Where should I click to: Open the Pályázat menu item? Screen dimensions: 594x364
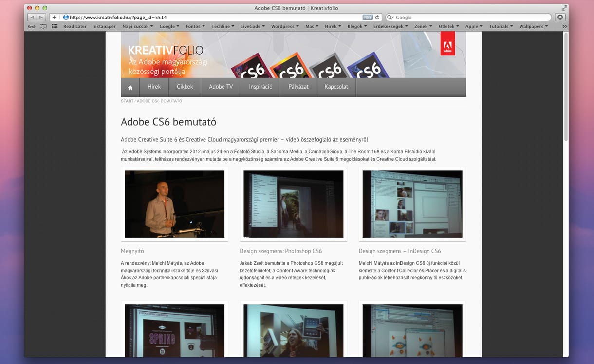click(x=298, y=87)
